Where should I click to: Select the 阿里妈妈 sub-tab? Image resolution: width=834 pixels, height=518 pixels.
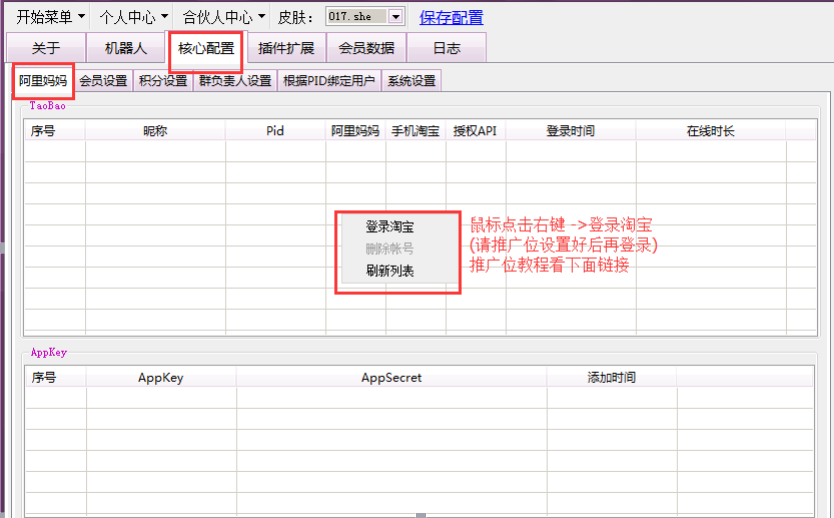point(43,81)
